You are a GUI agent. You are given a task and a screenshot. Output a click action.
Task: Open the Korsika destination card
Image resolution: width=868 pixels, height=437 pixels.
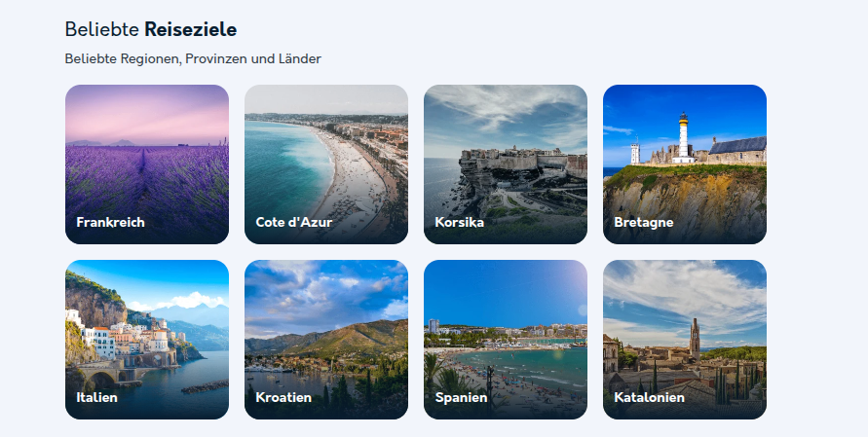(x=506, y=164)
